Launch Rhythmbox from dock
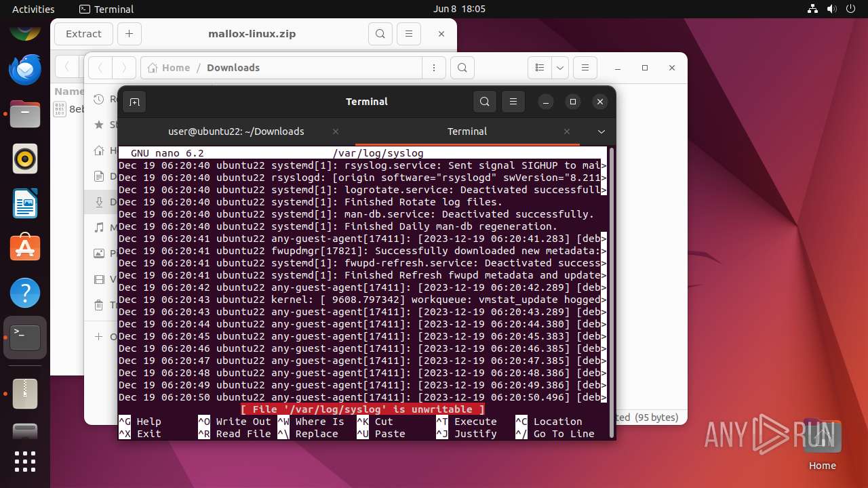 (x=25, y=159)
